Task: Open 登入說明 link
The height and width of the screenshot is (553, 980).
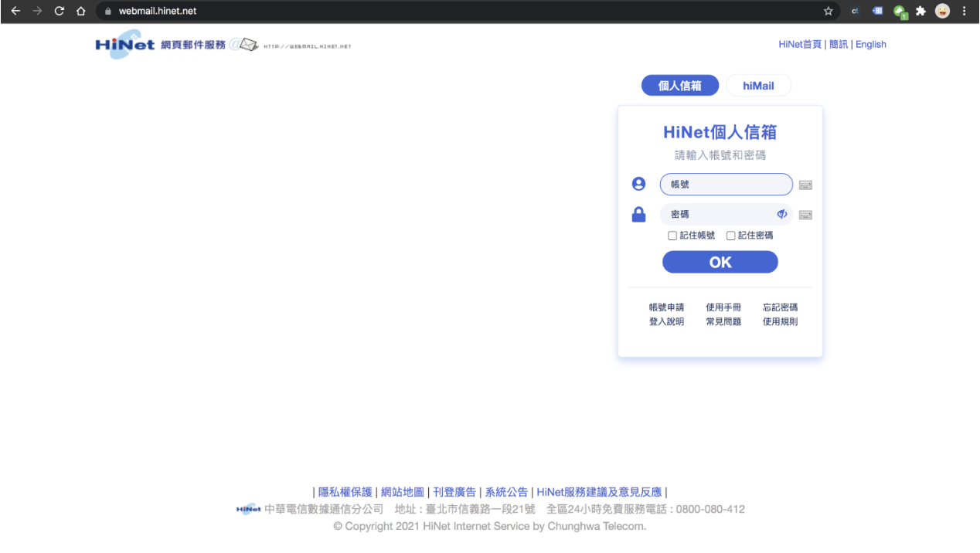Action: click(x=666, y=321)
